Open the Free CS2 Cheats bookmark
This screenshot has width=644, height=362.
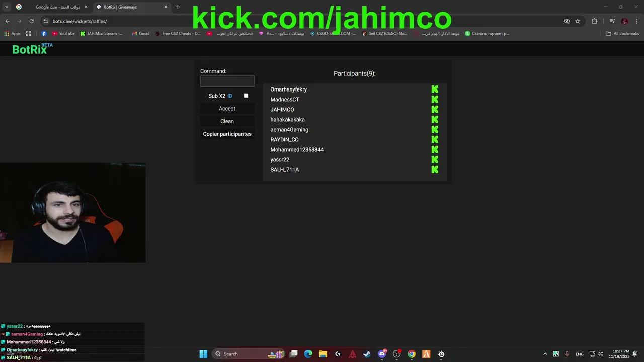178,34
